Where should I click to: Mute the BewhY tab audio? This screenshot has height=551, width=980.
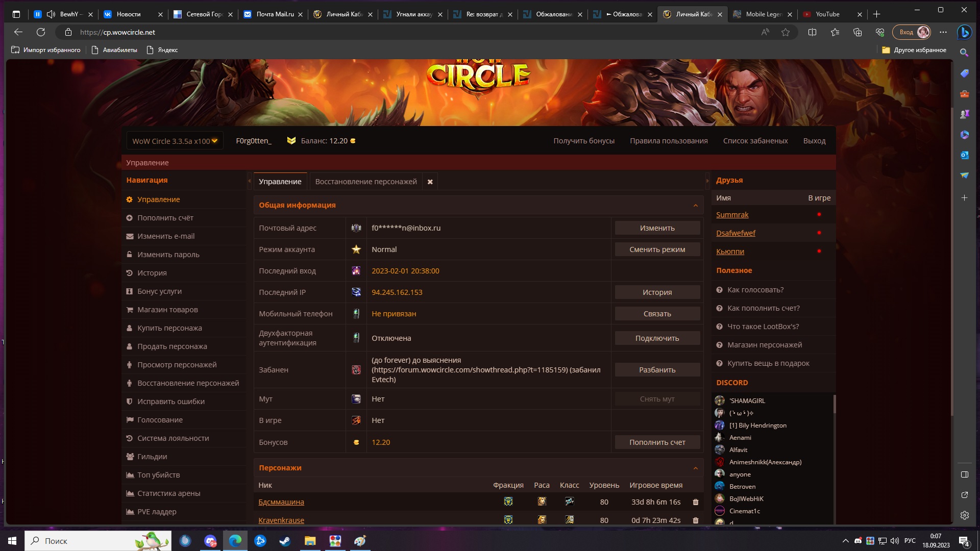click(x=51, y=14)
